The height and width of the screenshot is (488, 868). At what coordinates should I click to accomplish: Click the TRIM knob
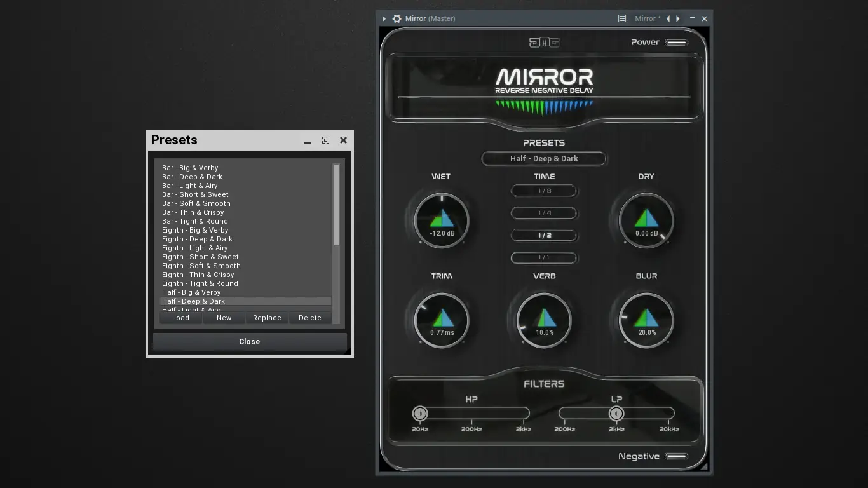(442, 320)
